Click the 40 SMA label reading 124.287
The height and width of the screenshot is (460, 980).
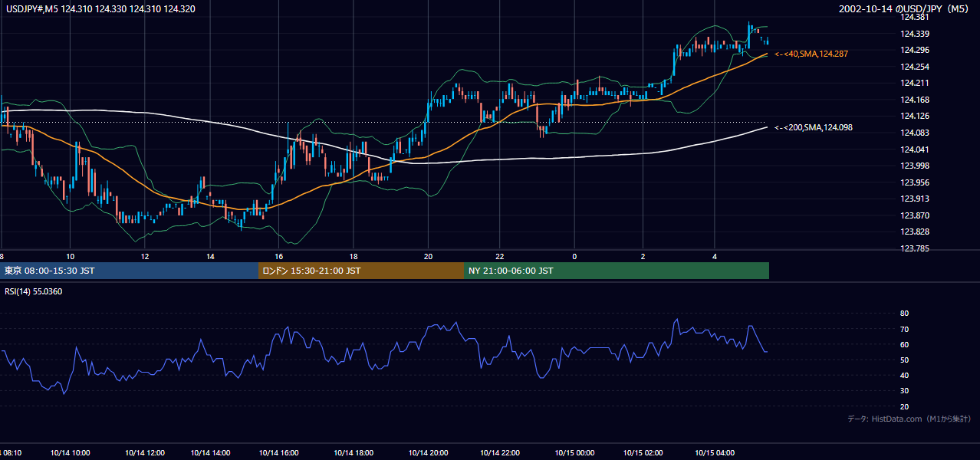pyautogui.click(x=811, y=54)
